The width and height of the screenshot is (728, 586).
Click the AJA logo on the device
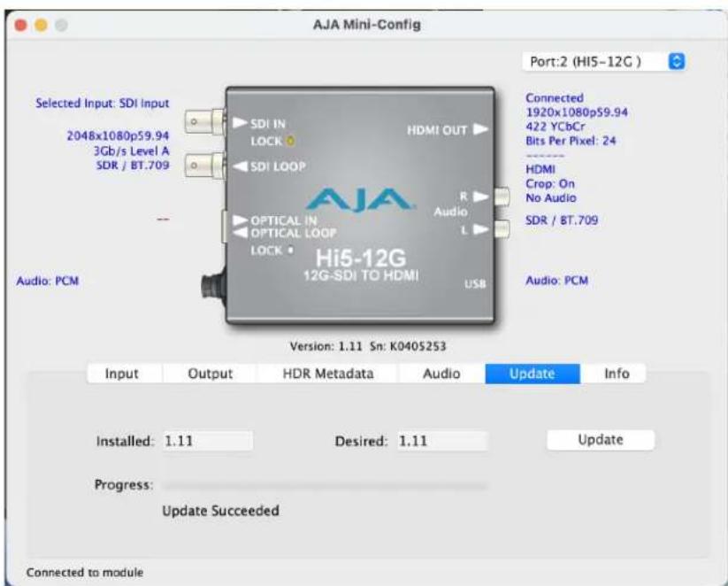(360, 200)
